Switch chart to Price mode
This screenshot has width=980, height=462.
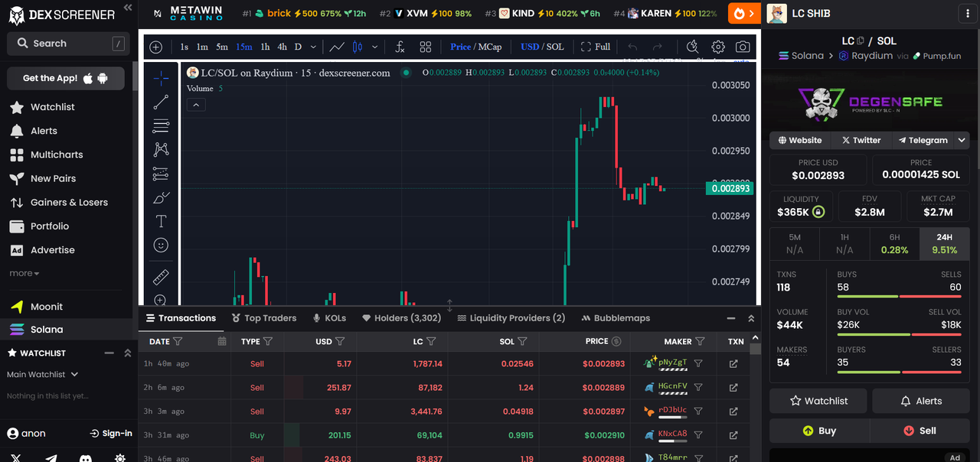pyautogui.click(x=461, y=47)
